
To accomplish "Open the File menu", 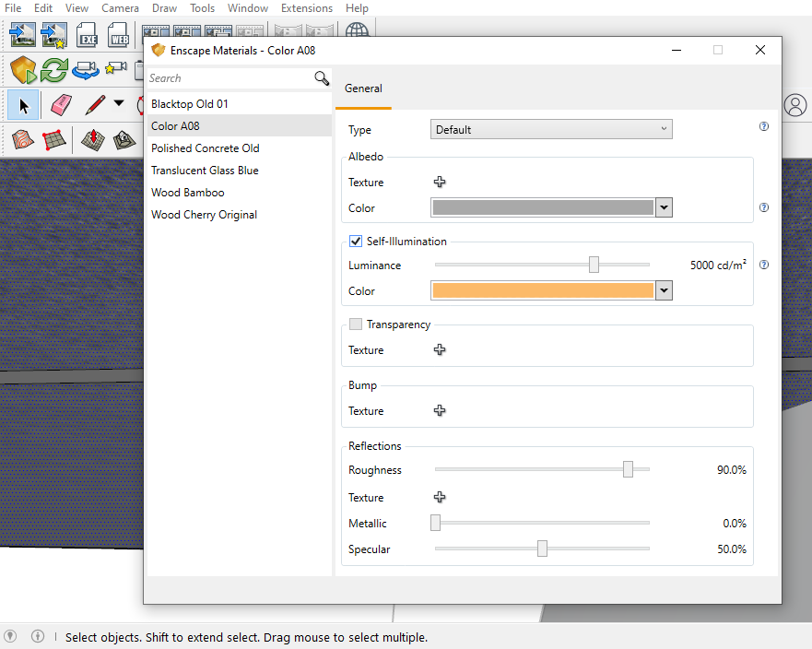I will [13, 8].
